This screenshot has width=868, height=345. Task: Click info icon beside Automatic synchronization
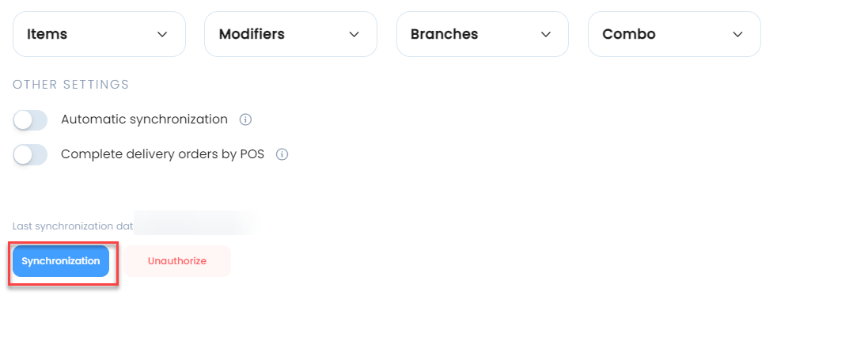tap(245, 119)
